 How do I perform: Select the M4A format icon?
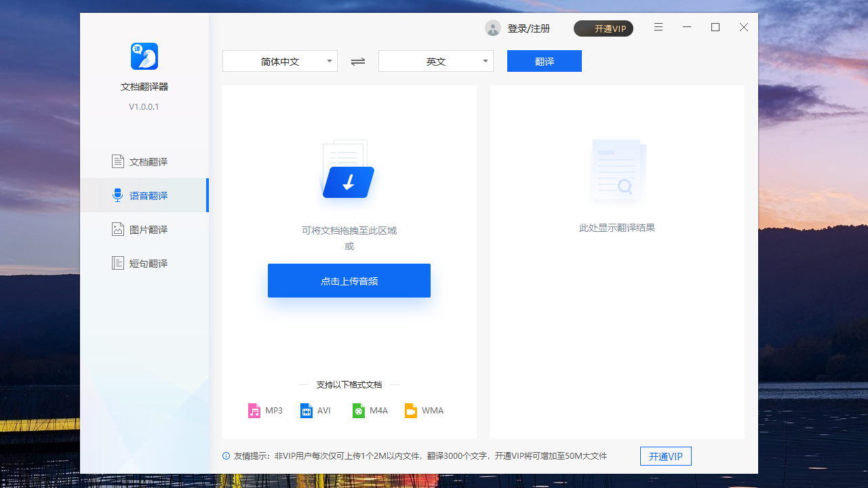click(x=359, y=410)
